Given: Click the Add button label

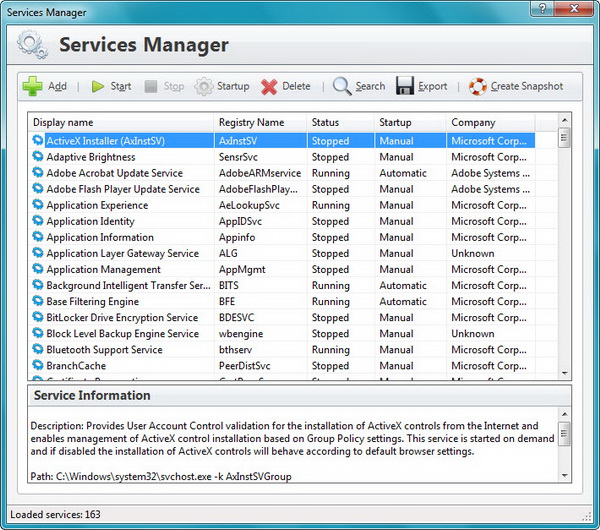Looking at the screenshot, I should point(57,86).
